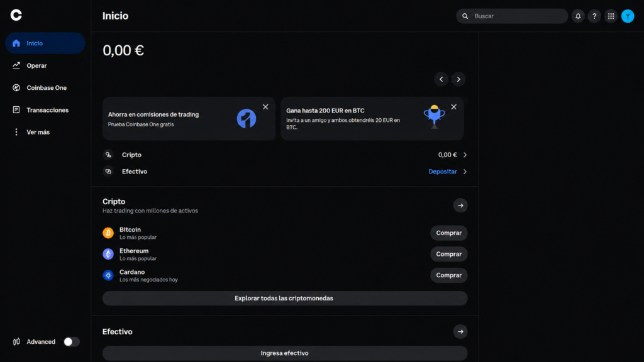Click the Efectivo balance row icon
Screen dimensions: 644x362
[108, 172]
